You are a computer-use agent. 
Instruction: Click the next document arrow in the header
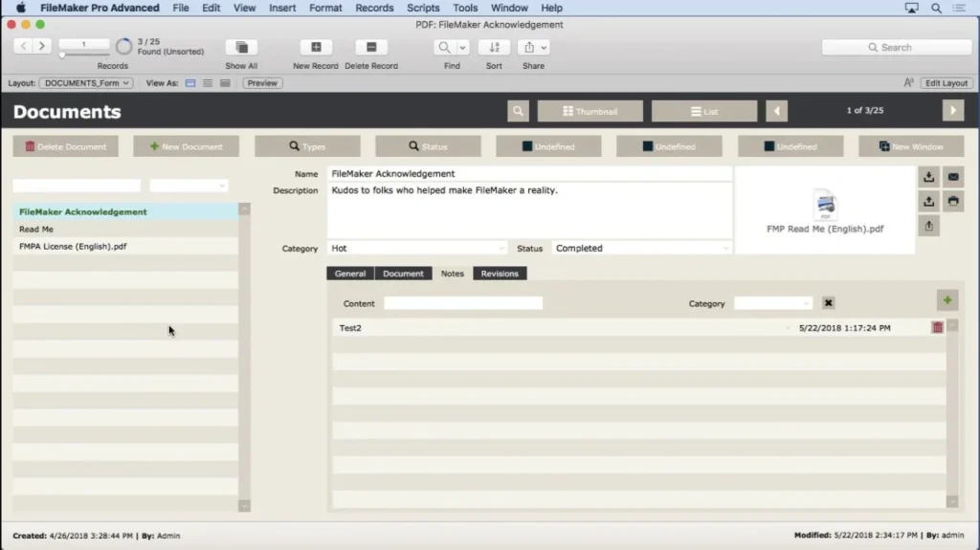tap(953, 111)
